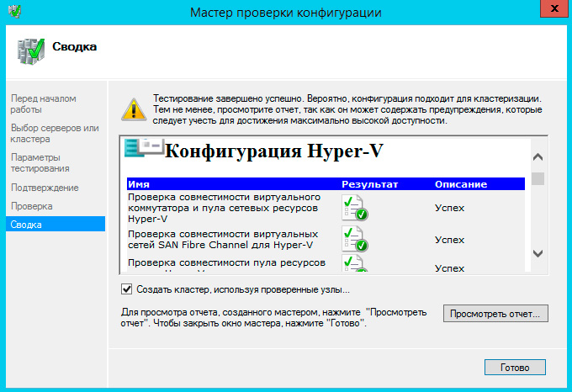This screenshot has width=572, height=392.
Task: Click the server checkmark icon beside Сводка header
Action: click(31, 51)
